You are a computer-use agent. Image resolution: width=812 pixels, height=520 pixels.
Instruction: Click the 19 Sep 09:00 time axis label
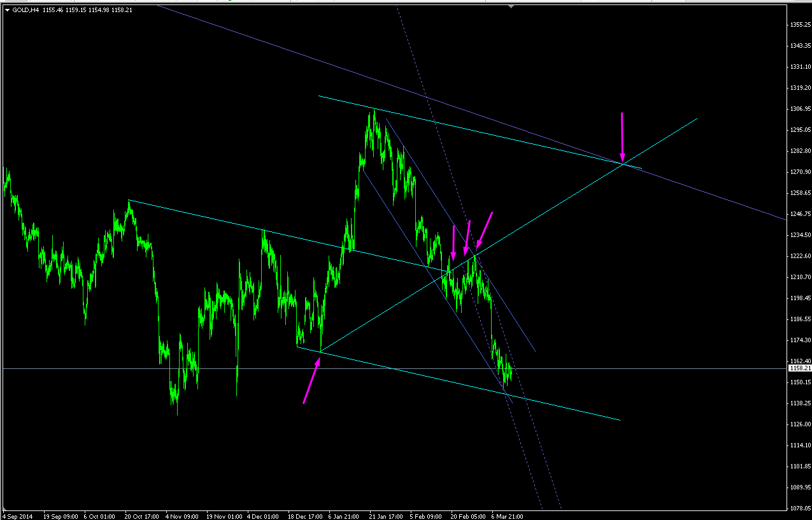(x=61, y=516)
